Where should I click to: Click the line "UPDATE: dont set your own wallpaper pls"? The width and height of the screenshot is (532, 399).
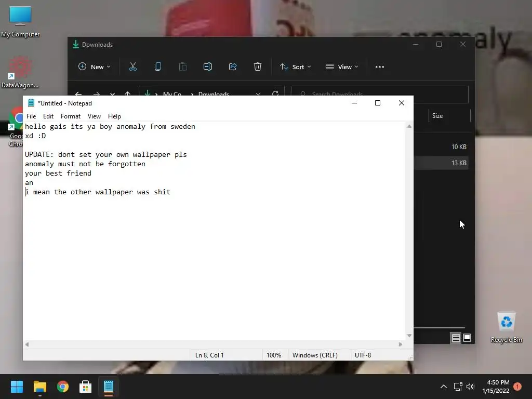pos(106,155)
